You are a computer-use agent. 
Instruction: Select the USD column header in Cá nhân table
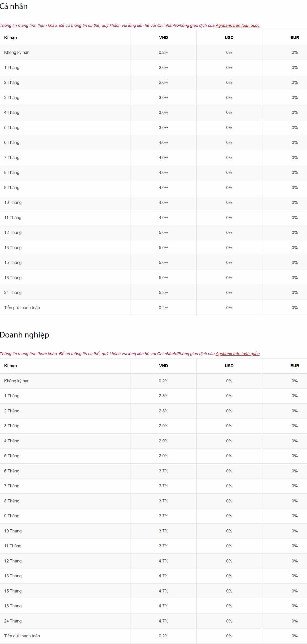tap(229, 38)
